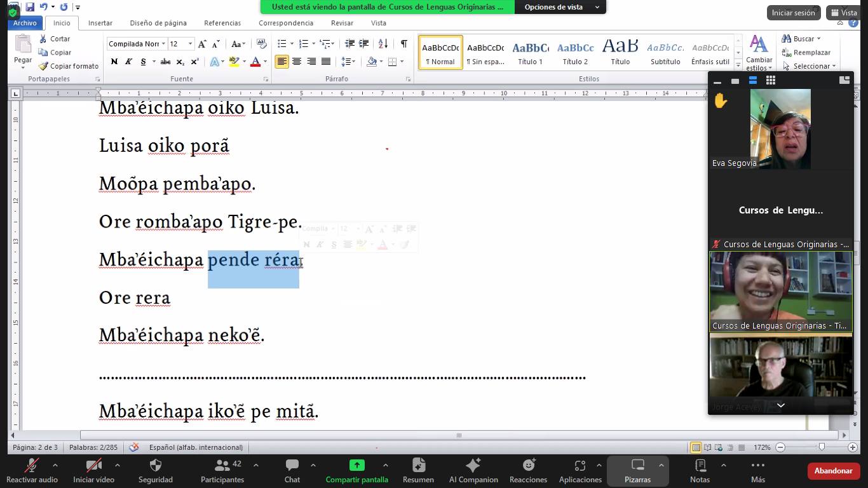868x488 pixels.
Task: Open the font color swatch
Action: pos(255,62)
